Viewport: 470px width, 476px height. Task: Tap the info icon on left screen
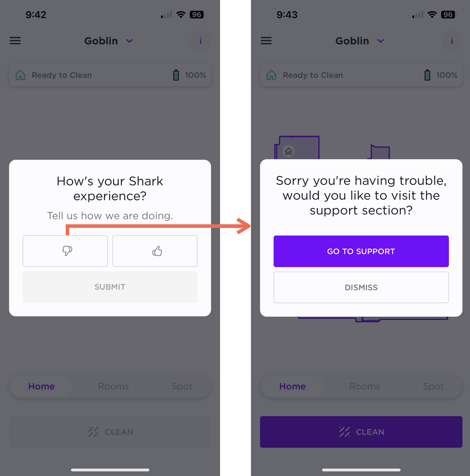click(x=200, y=41)
